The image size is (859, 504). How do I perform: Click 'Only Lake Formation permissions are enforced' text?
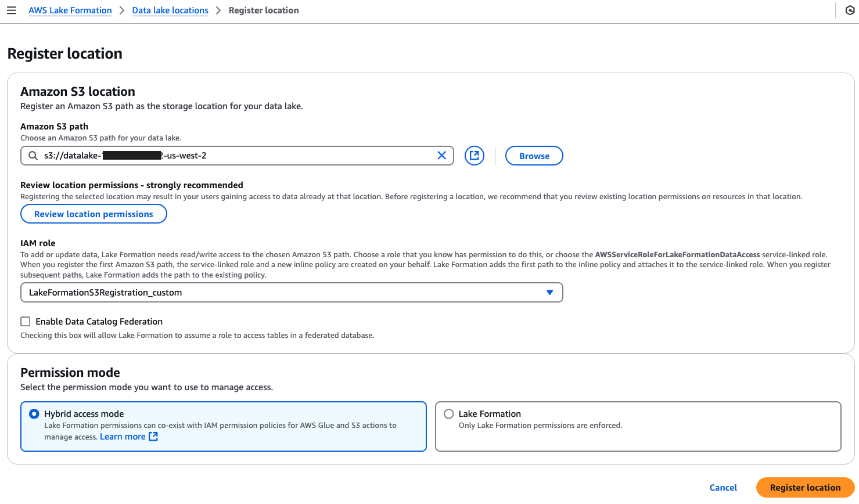coord(540,426)
